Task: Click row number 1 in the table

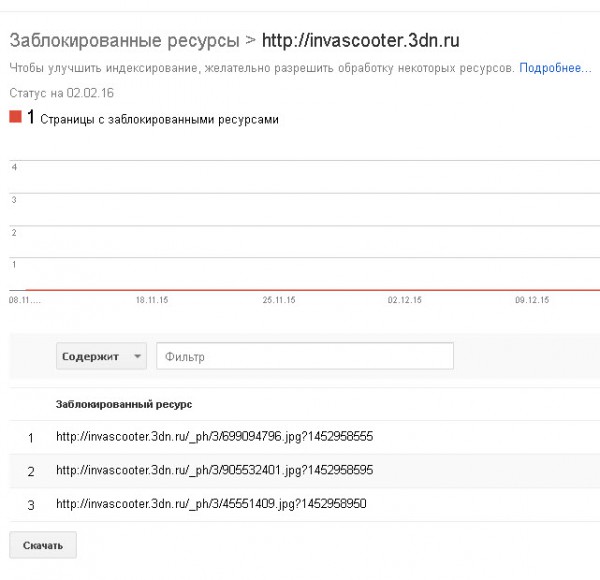Action: pyautogui.click(x=31, y=438)
